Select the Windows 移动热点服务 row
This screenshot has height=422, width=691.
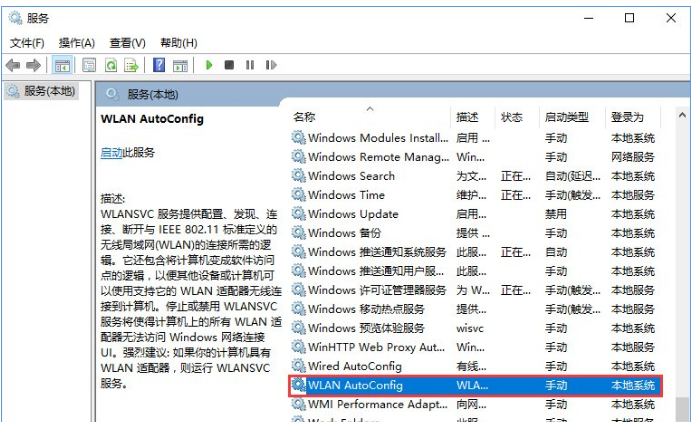475,309
